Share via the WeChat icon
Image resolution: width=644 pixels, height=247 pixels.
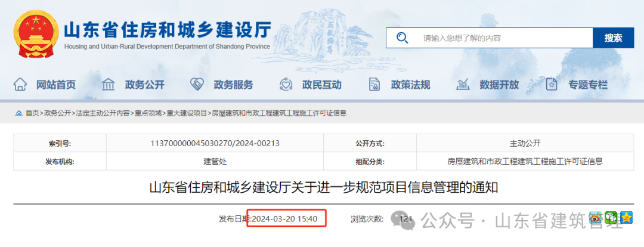[611, 218]
